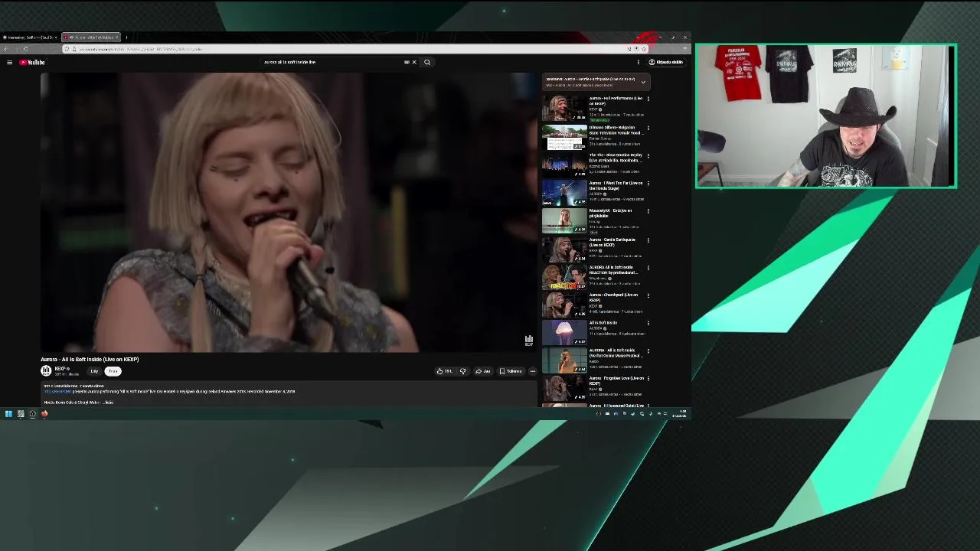Open the on-screen keyboard icon in the search box
This screenshot has height=551, width=980.
[x=407, y=62]
